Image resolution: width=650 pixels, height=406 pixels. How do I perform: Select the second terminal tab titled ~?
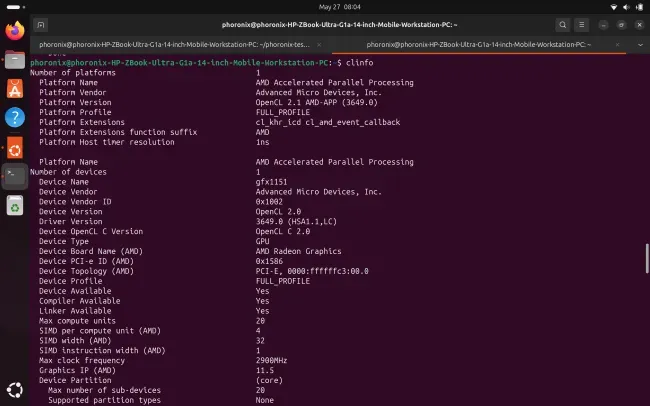click(x=479, y=44)
